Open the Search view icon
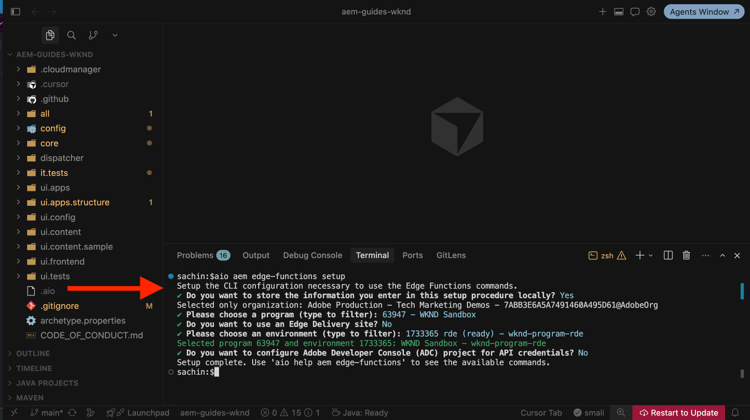Screen dimensions: 750x420 click(71, 35)
